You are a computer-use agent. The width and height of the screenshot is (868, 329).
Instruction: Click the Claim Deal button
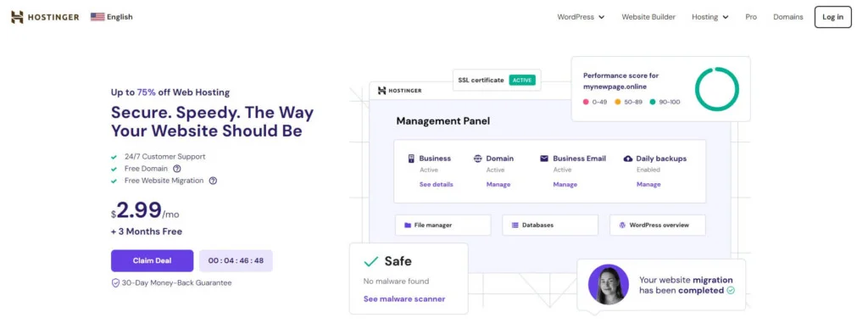tap(153, 261)
